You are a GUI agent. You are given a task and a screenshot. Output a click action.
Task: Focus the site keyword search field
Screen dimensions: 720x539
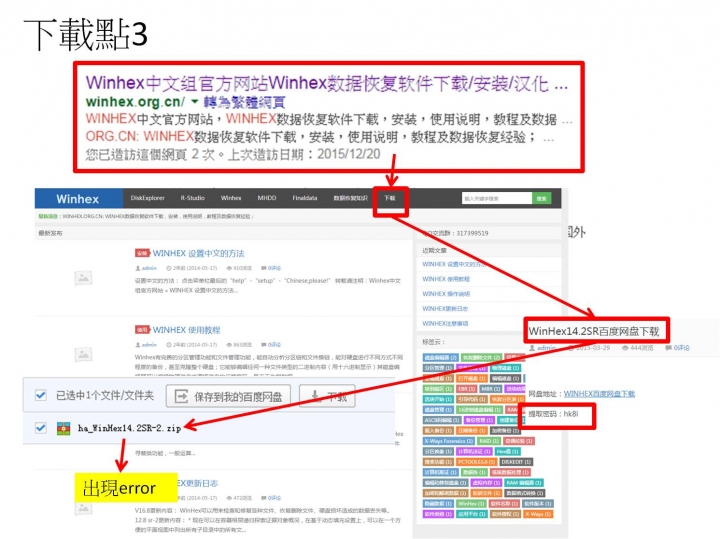(497, 198)
